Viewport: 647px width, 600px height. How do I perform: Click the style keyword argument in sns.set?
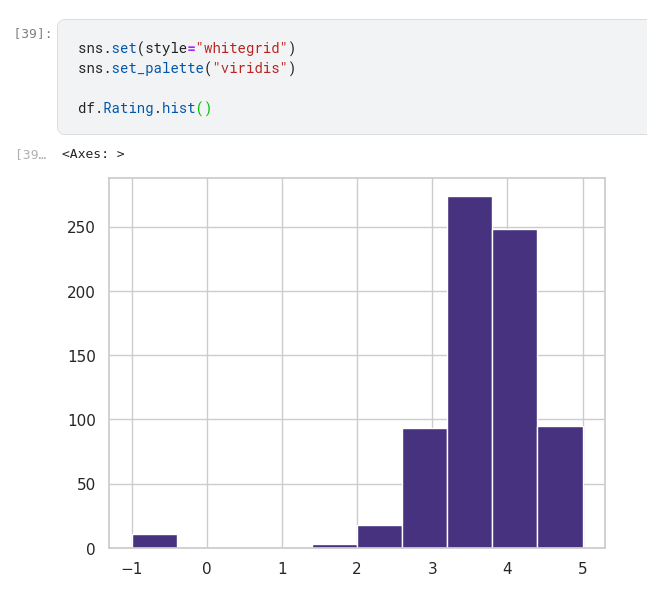tap(166, 48)
